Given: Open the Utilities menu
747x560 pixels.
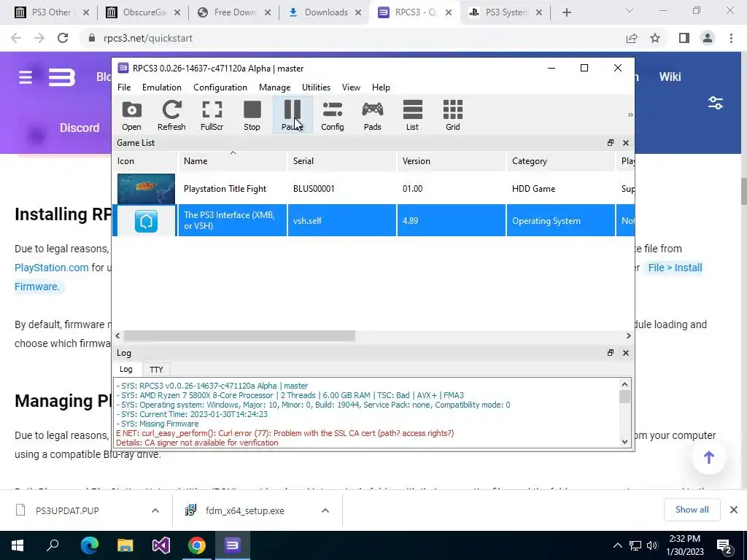Looking at the screenshot, I should pyautogui.click(x=316, y=87).
